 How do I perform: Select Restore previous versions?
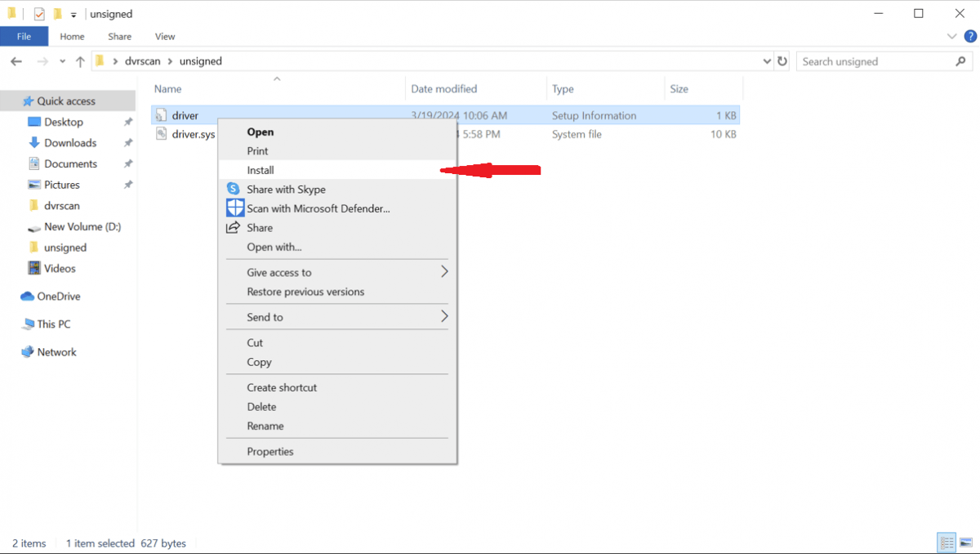pyautogui.click(x=336, y=292)
